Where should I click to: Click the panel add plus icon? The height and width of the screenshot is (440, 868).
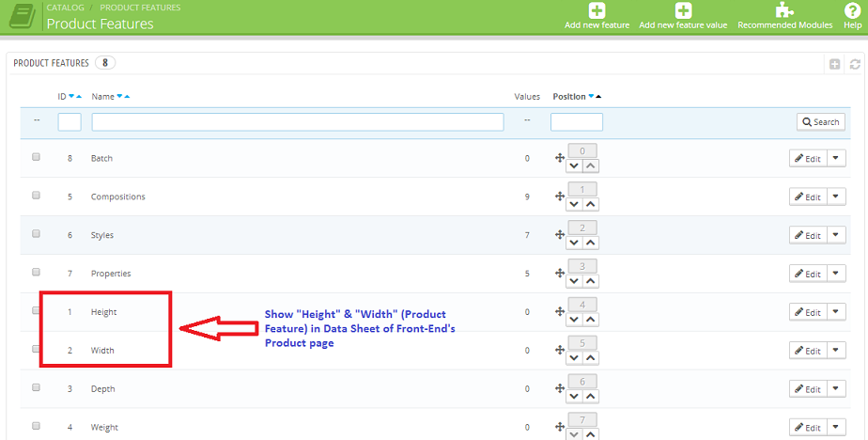point(835,64)
